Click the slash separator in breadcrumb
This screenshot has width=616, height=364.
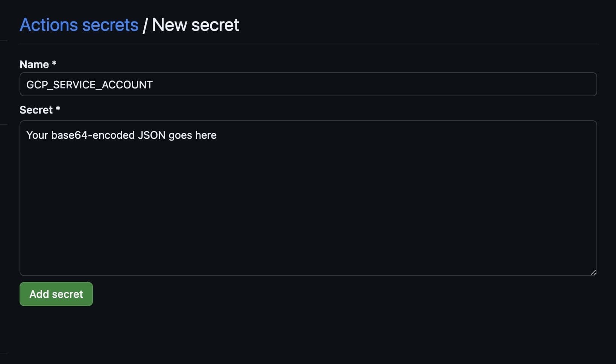point(145,26)
